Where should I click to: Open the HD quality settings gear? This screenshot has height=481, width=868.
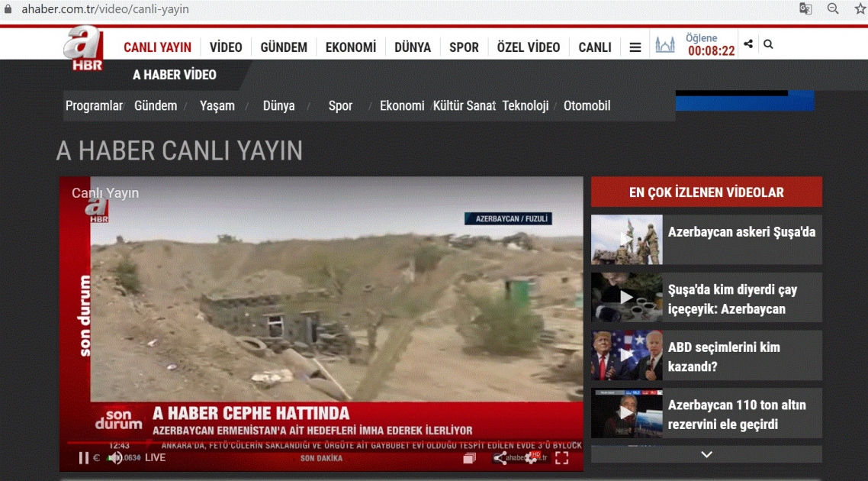[532, 458]
